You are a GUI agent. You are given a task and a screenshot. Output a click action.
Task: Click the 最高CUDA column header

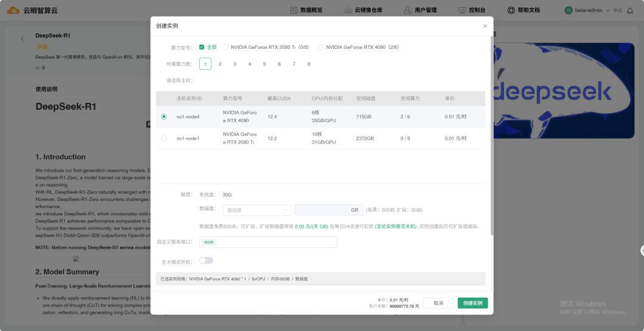(279, 98)
